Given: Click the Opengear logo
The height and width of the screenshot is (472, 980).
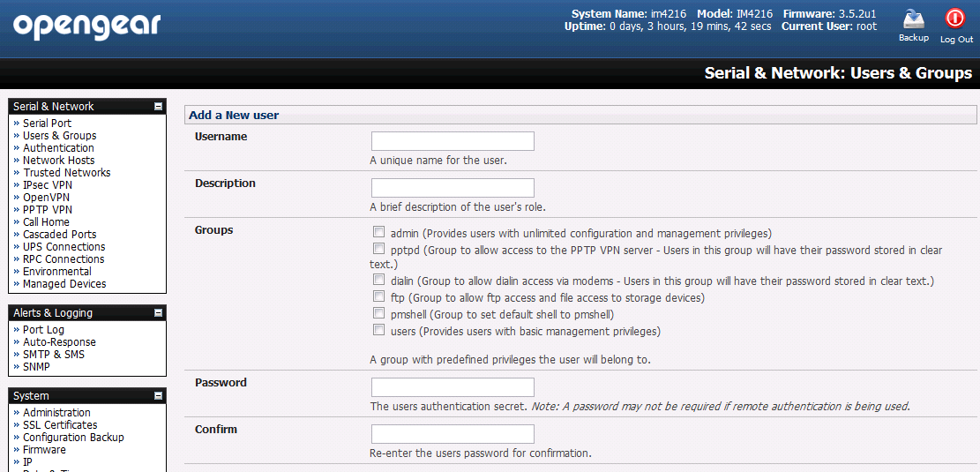Looking at the screenshot, I should coord(86,26).
